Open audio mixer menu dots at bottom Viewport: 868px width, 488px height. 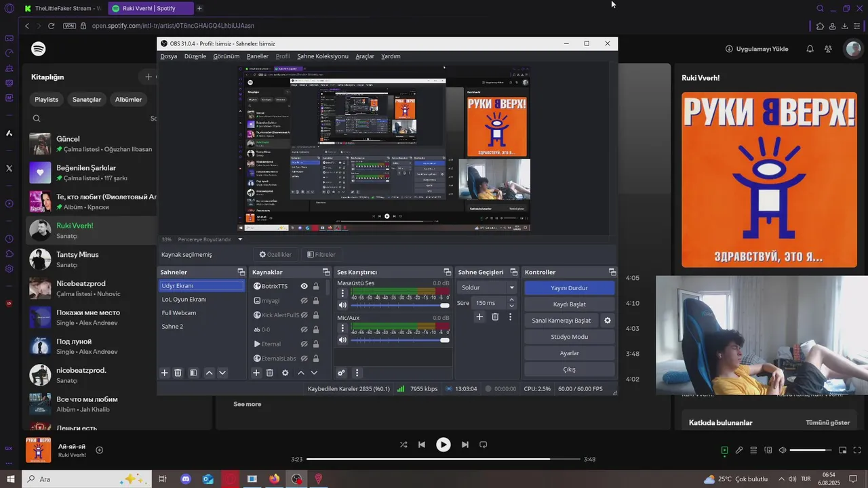pos(357,373)
